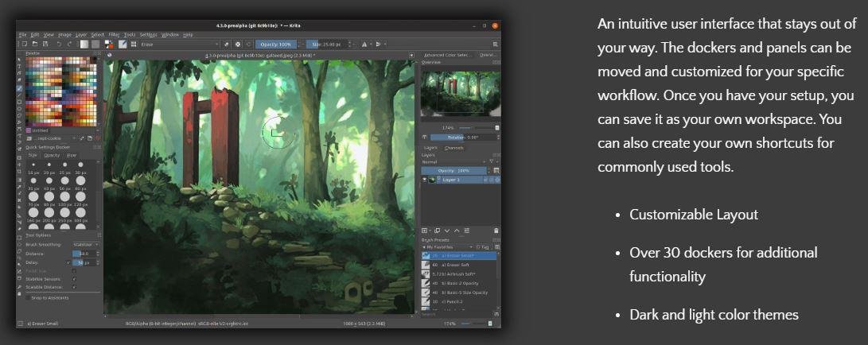868x345 pixels.
Task: Toggle horizontal mirror tool
Action: pos(364,45)
